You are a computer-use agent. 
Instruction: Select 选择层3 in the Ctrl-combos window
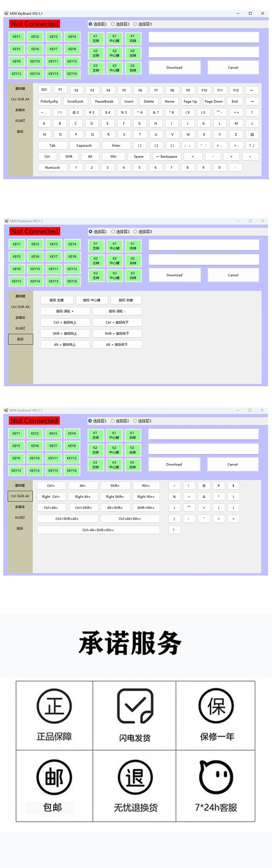click(x=142, y=421)
